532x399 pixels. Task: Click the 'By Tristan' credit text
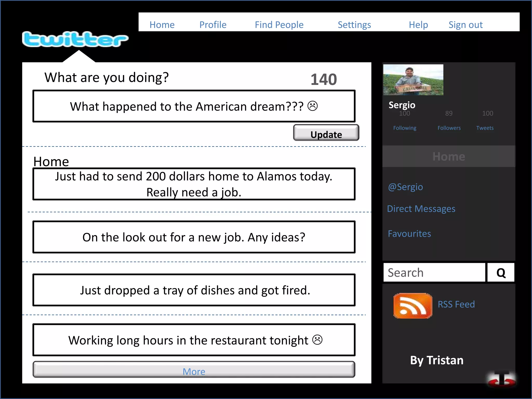437,360
